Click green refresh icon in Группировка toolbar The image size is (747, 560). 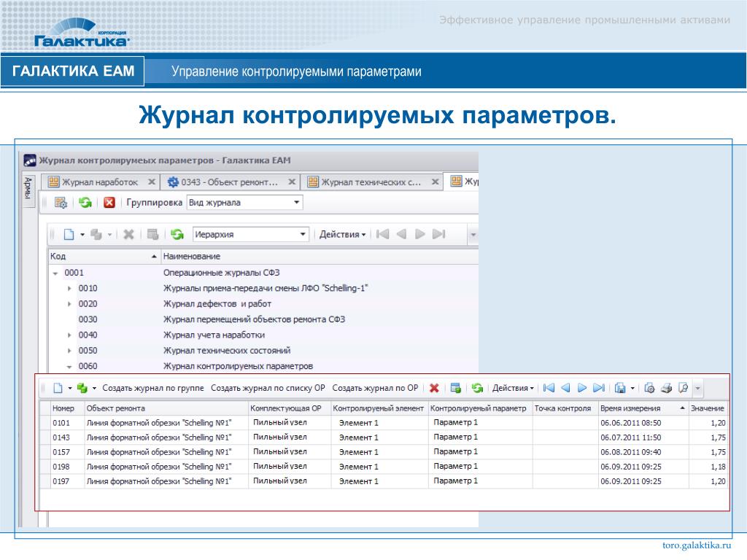pyautogui.click(x=85, y=203)
